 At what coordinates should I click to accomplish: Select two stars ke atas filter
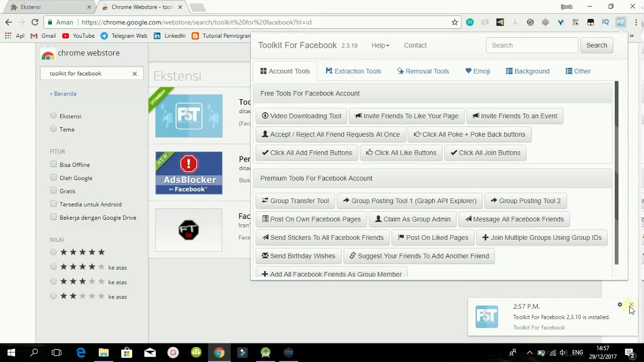pyautogui.click(x=53, y=296)
